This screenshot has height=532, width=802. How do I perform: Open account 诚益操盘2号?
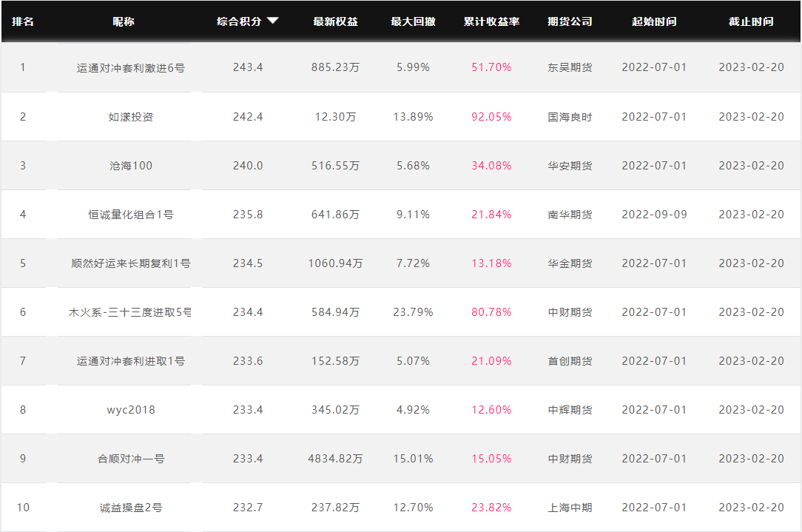(x=131, y=508)
